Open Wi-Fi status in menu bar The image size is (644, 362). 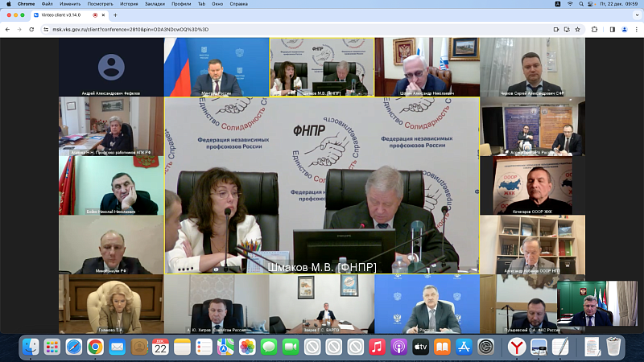(570, 4)
